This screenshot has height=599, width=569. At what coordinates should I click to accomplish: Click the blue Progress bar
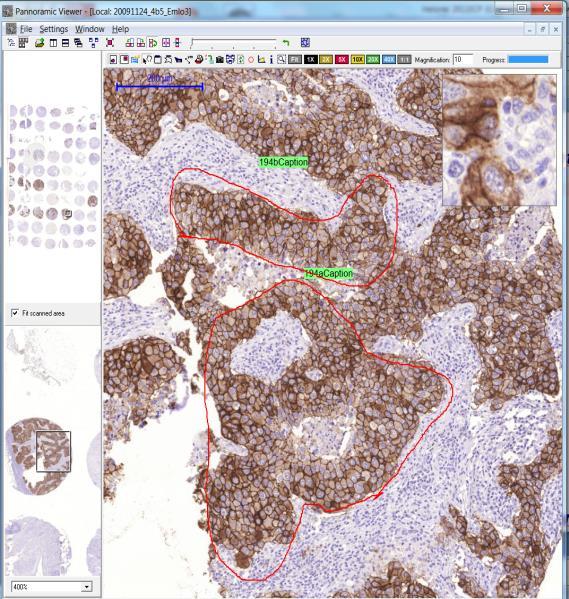tap(528, 60)
